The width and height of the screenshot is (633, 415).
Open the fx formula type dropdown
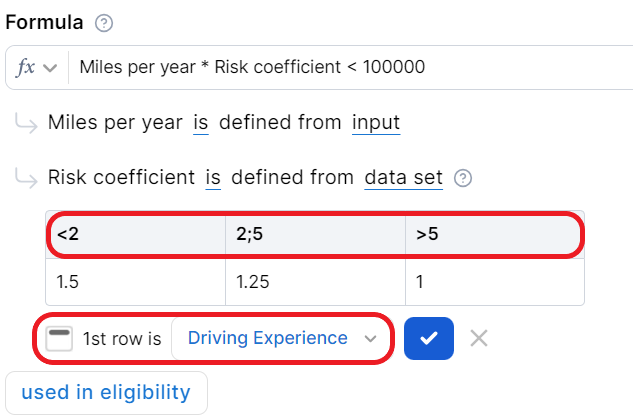coord(36,67)
